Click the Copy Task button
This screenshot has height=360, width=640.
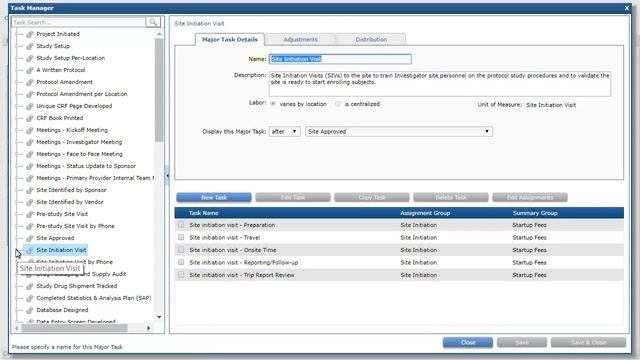(372, 198)
